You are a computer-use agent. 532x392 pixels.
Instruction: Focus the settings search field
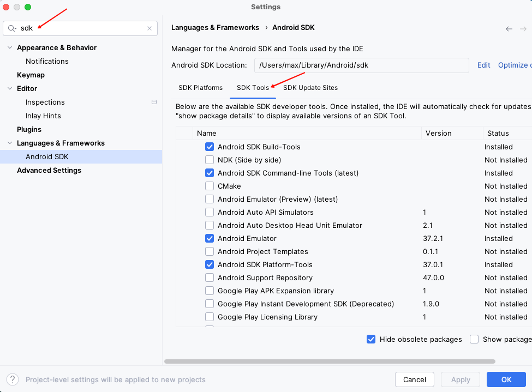80,28
